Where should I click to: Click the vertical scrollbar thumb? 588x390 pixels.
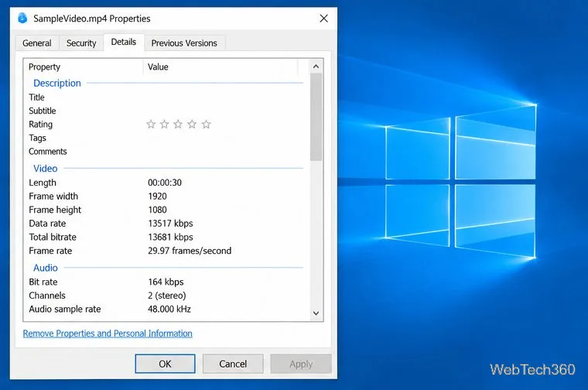316,117
